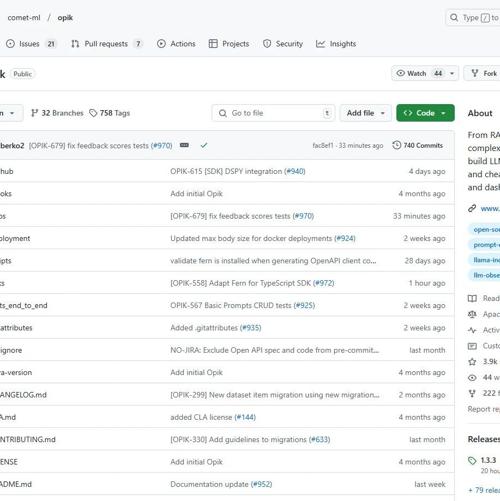Open the green Code dropdown

point(425,113)
